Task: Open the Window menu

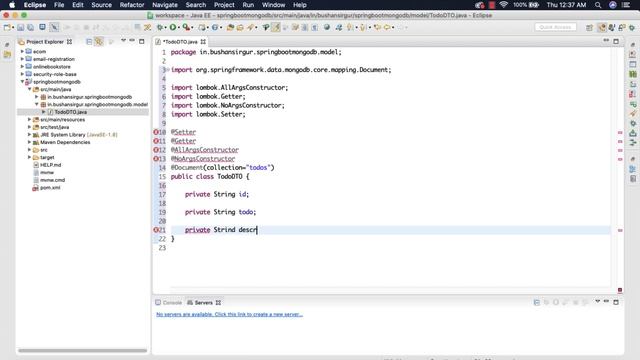Action: (273, 5)
